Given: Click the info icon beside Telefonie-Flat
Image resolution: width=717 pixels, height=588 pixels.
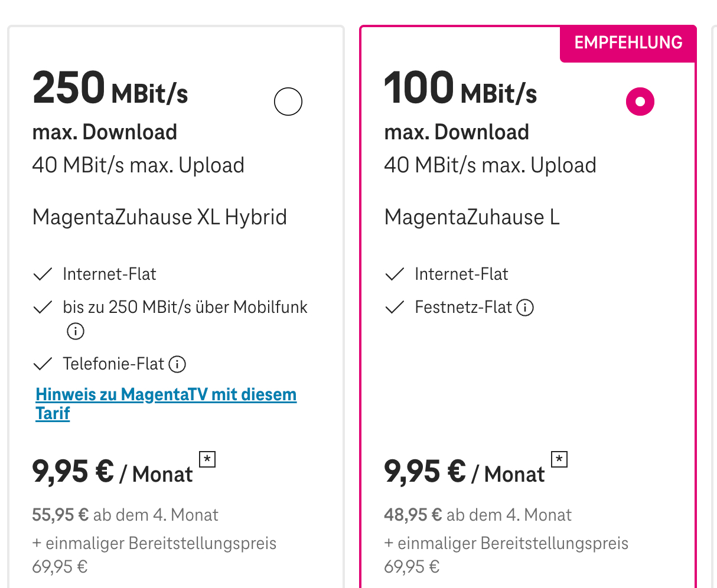Looking at the screenshot, I should (177, 364).
